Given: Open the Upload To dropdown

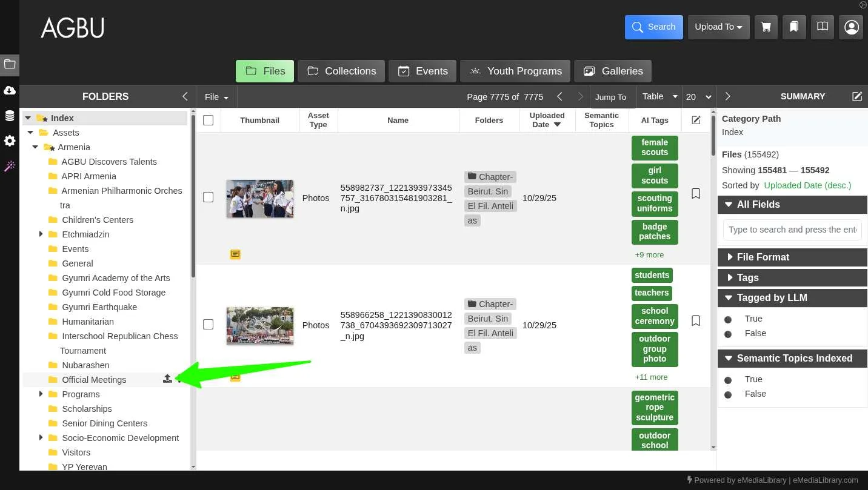Looking at the screenshot, I should tap(718, 27).
